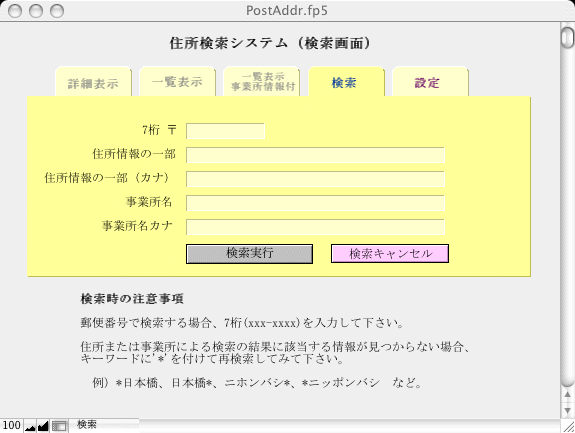Click the scroll down arrow

click(x=567, y=411)
